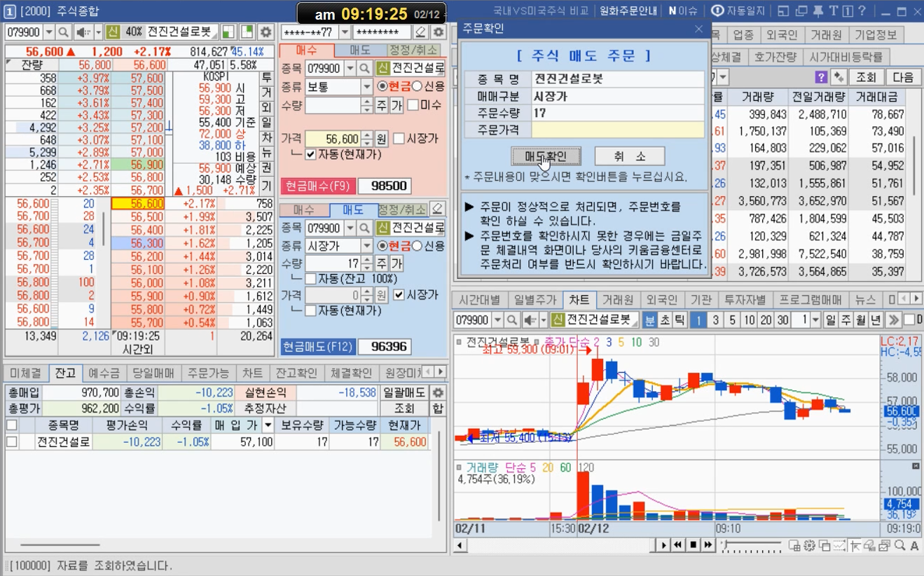Screen dimensions: 924x576
Task: Click buy price field showing 56,600
Action: pyautogui.click(x=333, y=139)
